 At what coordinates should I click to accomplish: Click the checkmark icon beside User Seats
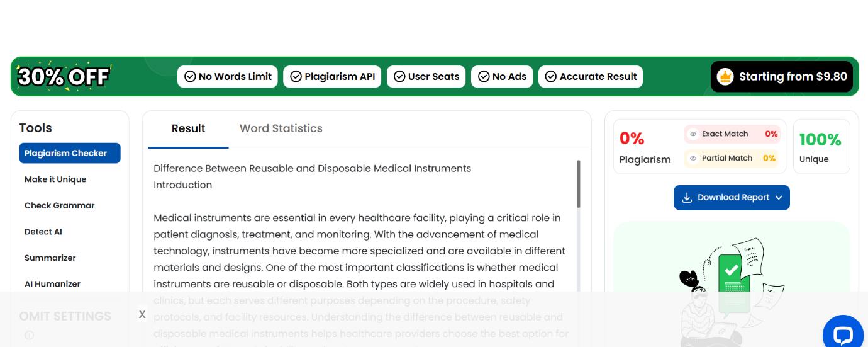tap(399, 77)
